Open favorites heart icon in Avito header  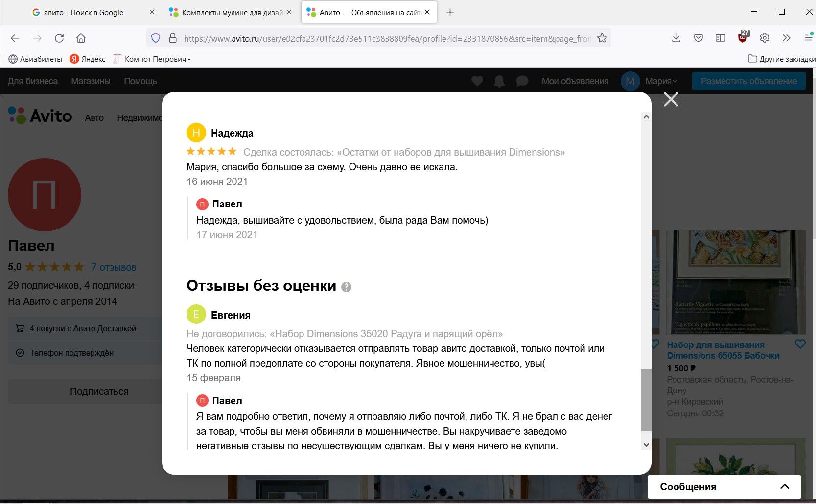[x=477, y=81]
